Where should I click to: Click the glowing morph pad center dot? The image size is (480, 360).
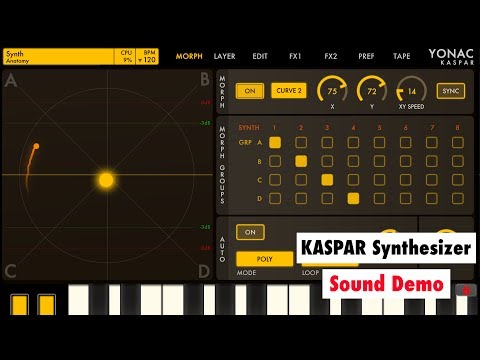coord(106,180)
